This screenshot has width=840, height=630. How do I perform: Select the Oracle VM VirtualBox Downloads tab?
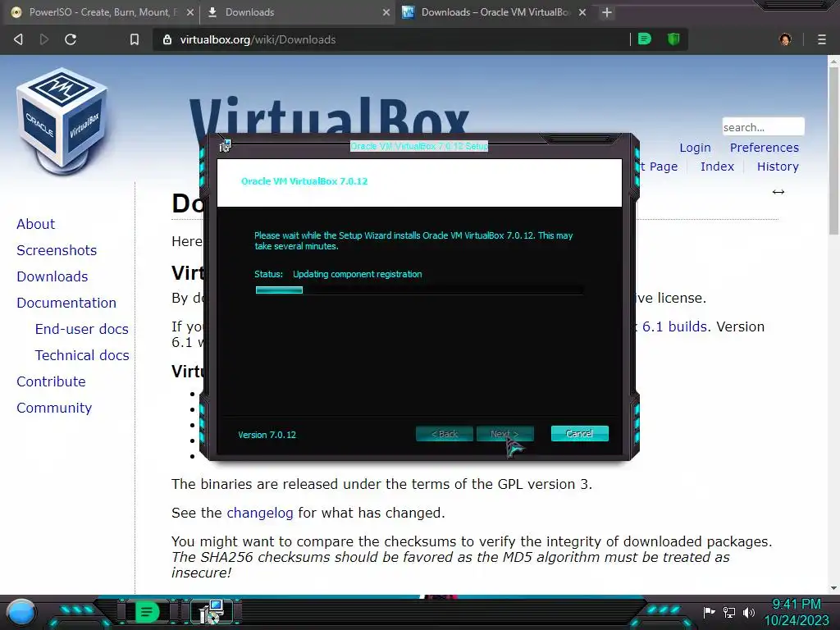[x=493, y=12]
